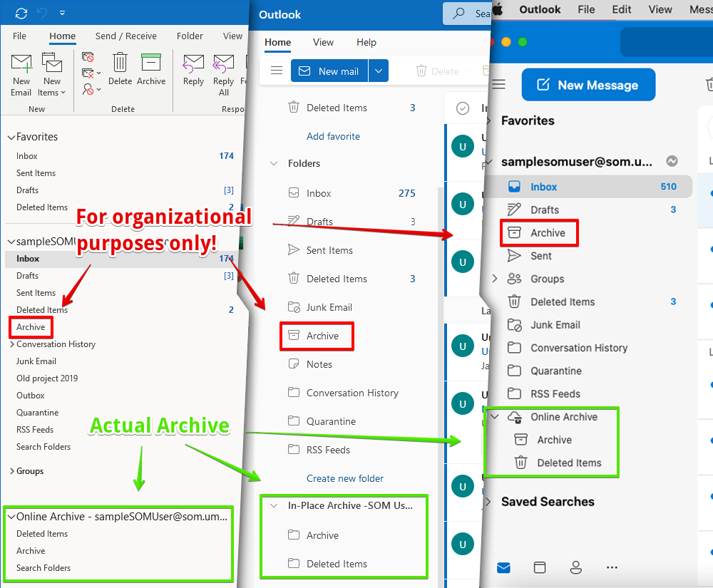The height and width of the screenshot is (588, 713).
Task: Select the Old project 2019 folder
Action: [x=47, y=378]
